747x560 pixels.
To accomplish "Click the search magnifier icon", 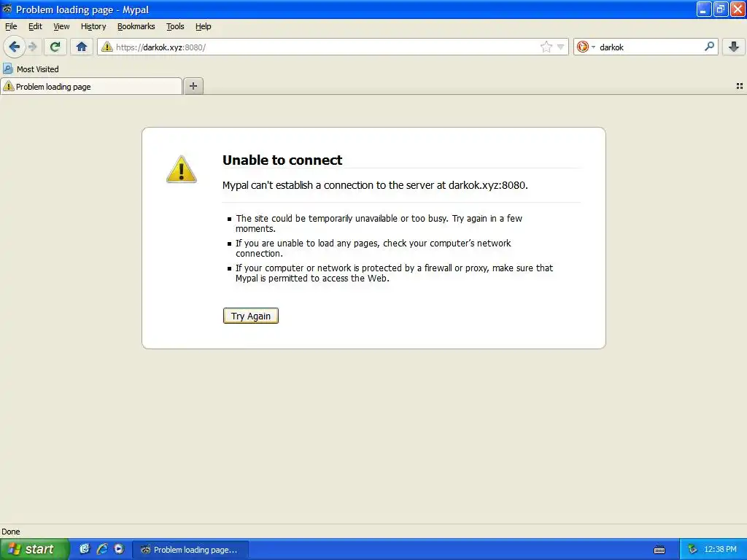I will (x=709, y=46).
